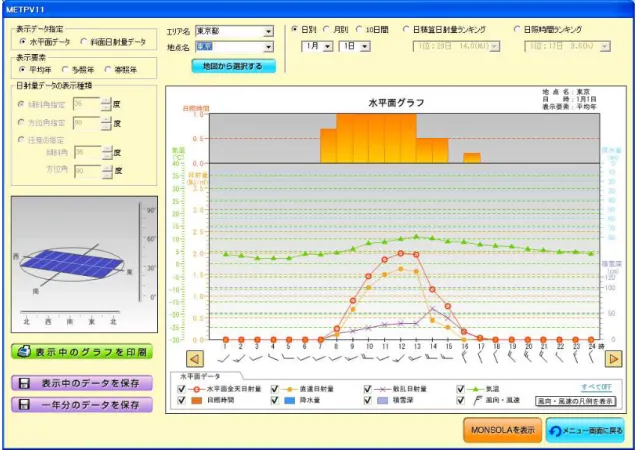The image size is (640, 450).
Task: Click sunshine bar at hour 16
Action: 472,158
